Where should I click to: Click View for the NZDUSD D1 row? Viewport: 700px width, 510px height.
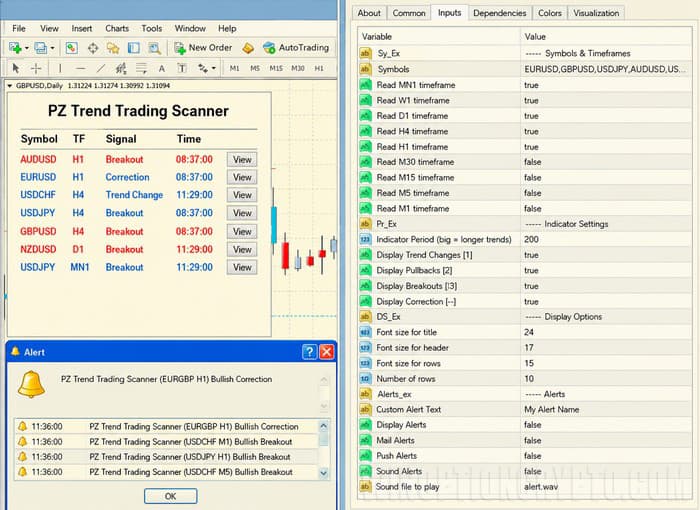point(242,249)
